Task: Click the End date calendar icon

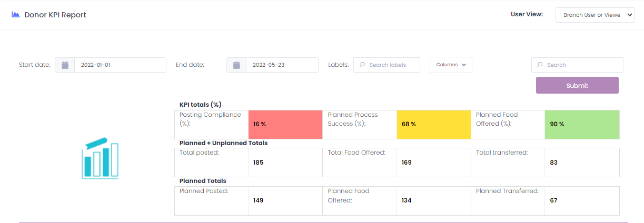Action: tap(236, 65)
